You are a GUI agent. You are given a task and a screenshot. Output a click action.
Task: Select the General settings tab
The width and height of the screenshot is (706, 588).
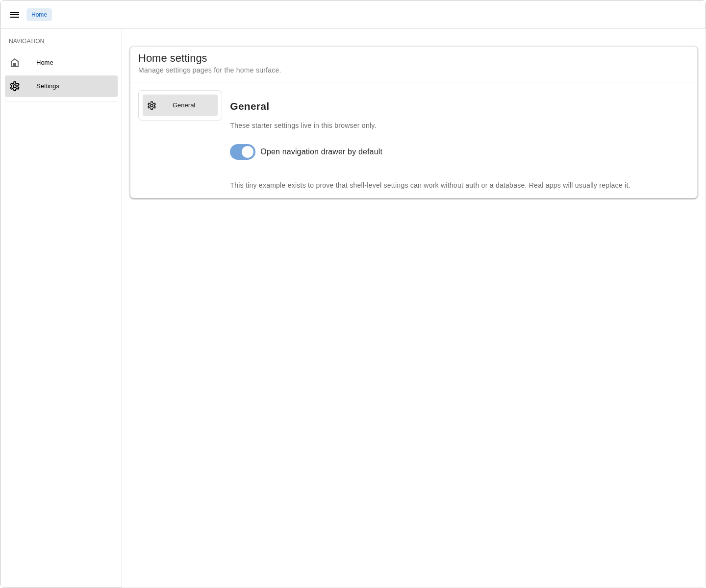(180, 105)
